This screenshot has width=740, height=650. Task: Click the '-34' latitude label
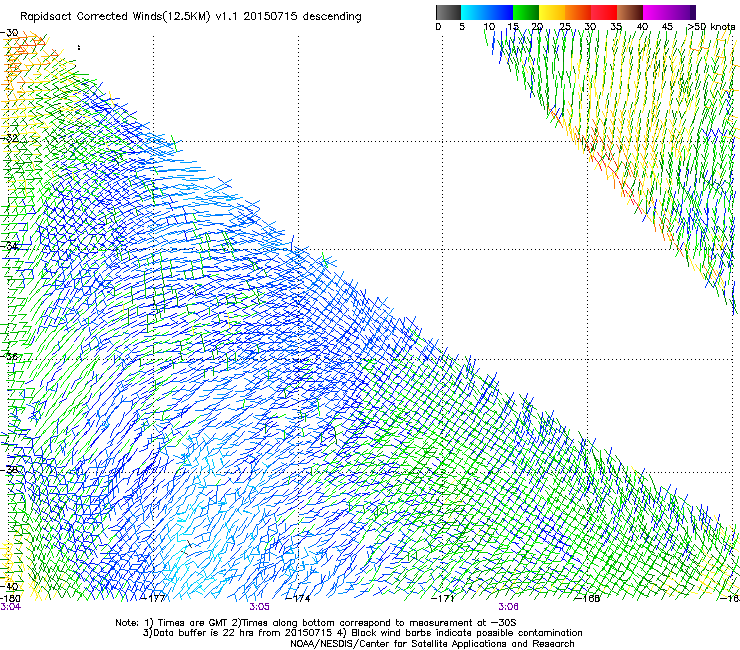[x=9, y=246]
